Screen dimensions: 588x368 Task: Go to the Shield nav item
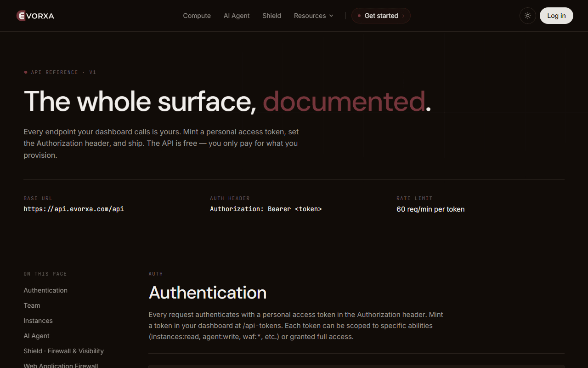pyautogui.click(x=272, y=16)
